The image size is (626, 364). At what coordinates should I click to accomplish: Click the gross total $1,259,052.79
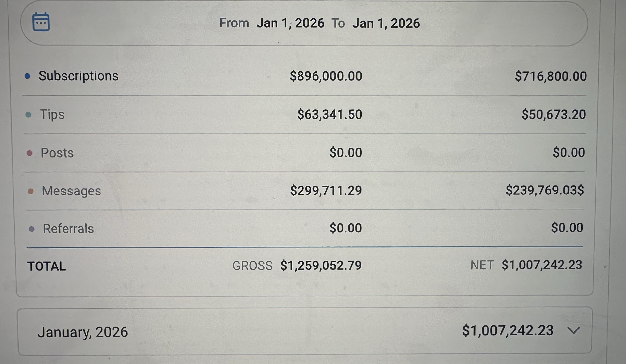(321, 265)
